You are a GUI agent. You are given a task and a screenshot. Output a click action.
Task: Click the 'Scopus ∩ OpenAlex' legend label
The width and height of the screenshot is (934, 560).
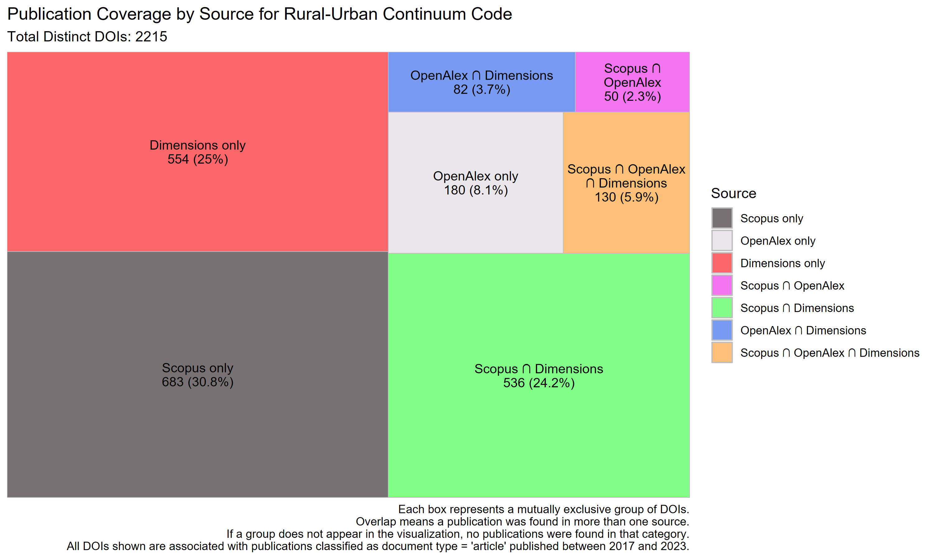[x=792, y=286]
